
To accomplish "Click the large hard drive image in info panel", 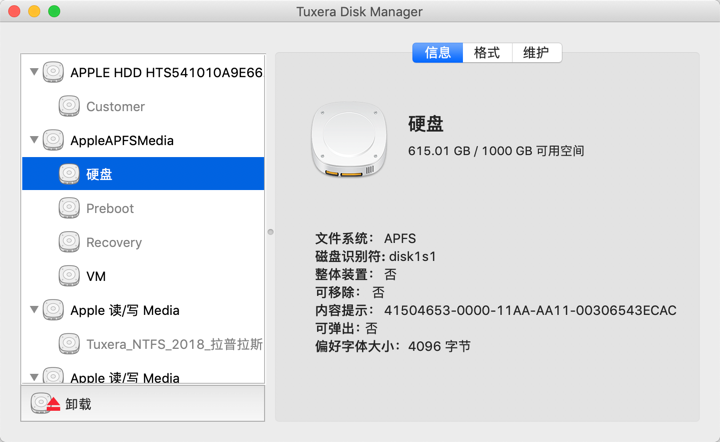I will point(349,139).
